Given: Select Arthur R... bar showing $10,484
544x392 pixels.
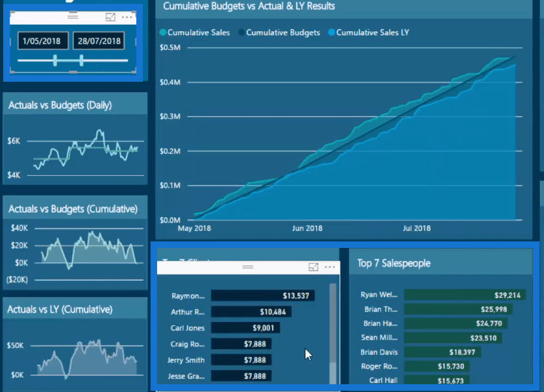Looking at the screenshot, I should pyautogui.click(x=251, y=312).
